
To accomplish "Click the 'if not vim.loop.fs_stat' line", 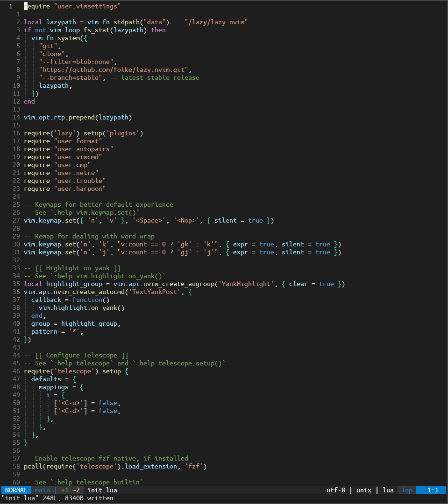I will pos(95,30).
